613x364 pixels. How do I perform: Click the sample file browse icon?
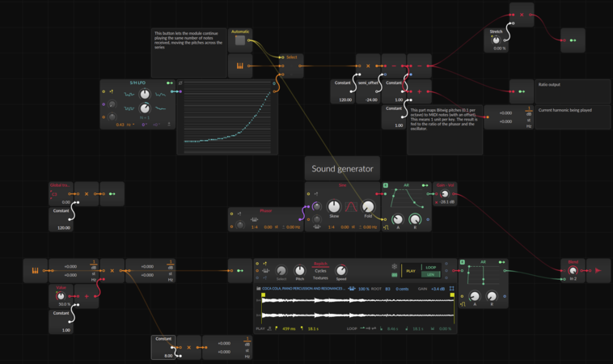click(x=259, y=289)
